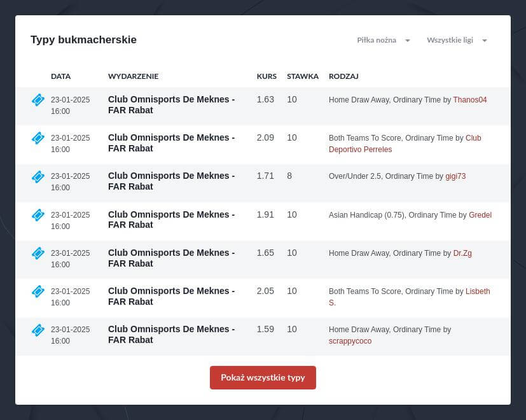Click the ticket icon in the Lisbeth S. row

[x=38, y=291]
